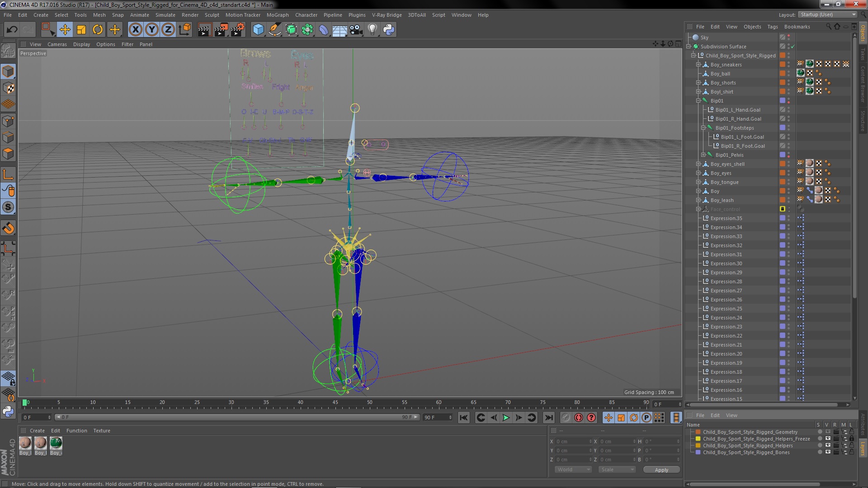Click the position X coordinate field
Image resolution: width=868 pixels, height=488 pixels.
point(572,441)
